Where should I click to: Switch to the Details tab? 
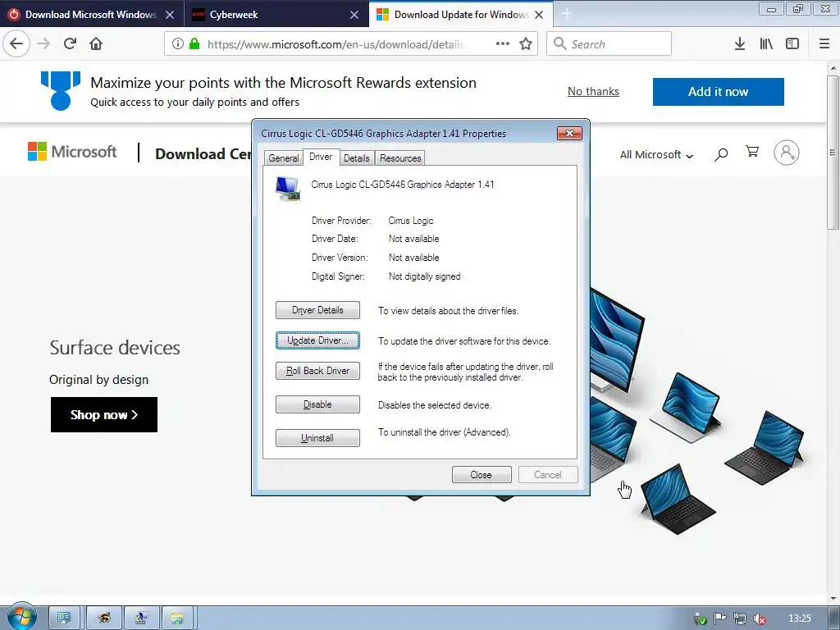[357, 158]
